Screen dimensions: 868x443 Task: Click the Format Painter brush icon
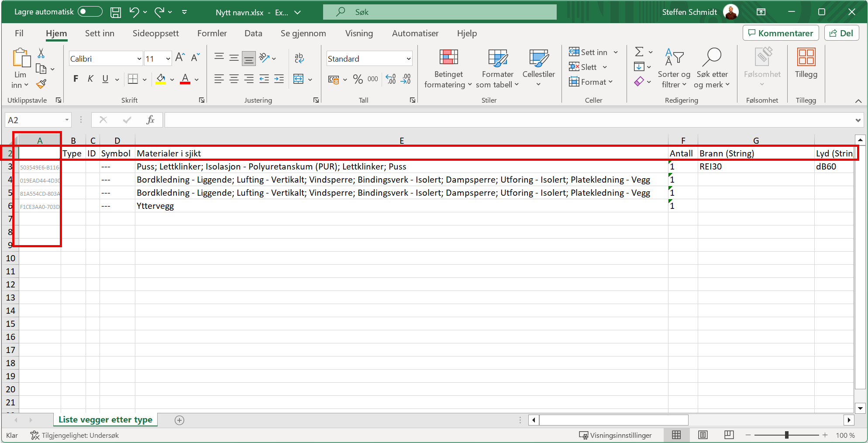41,84
